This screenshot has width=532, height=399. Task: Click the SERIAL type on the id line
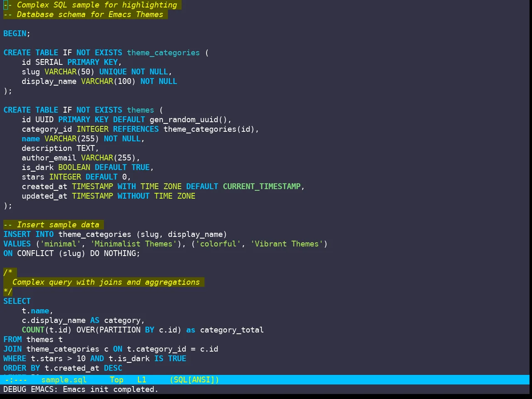pyautogui.click(x=49, y=62)
